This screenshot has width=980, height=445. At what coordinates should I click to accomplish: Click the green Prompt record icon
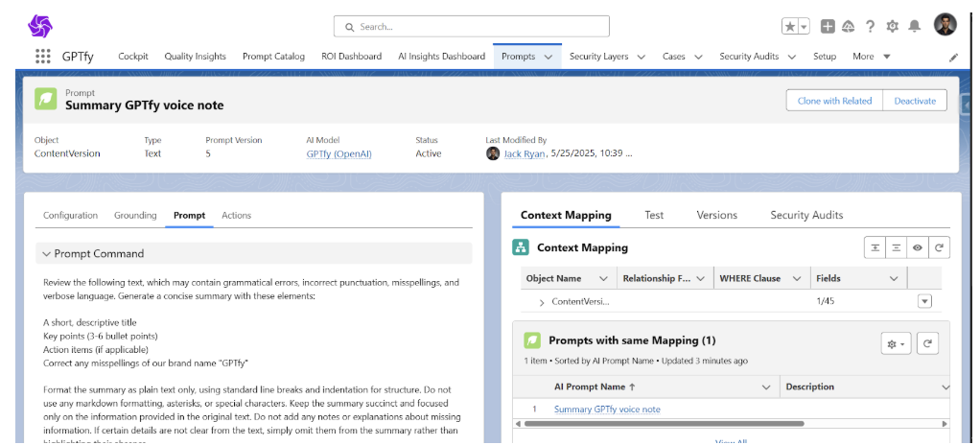click(46, 100)
